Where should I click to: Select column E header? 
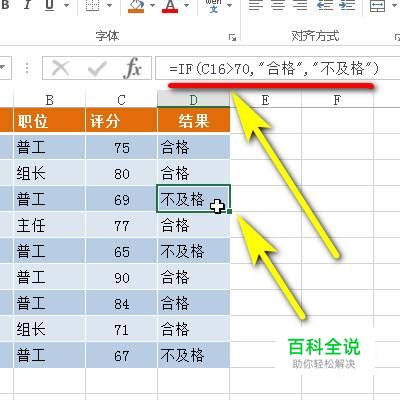(x=265, y=99)
